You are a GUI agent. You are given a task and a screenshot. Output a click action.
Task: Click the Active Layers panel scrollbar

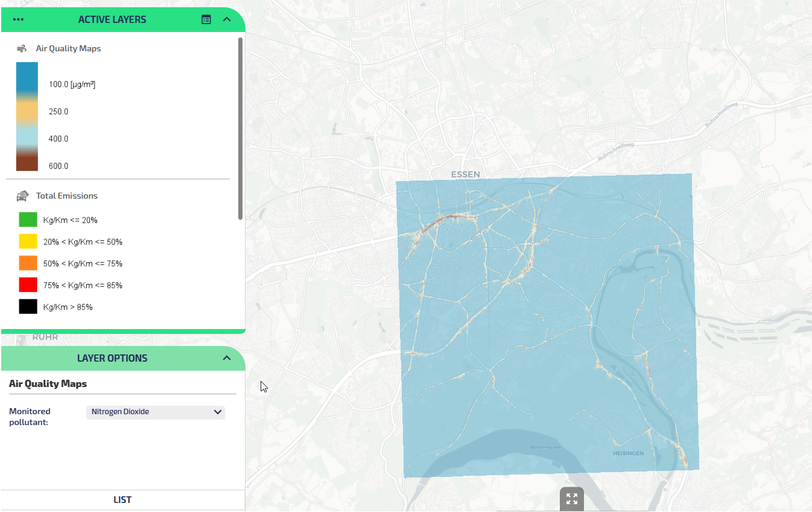[240, 128]
